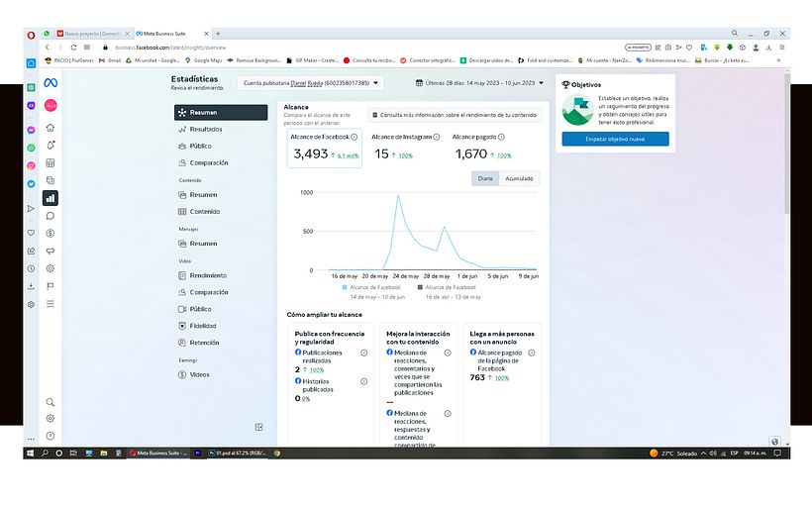Select the Alcance de Facebook metric card
The width and height of the screenshot is (812, 508).
(324, 148)
